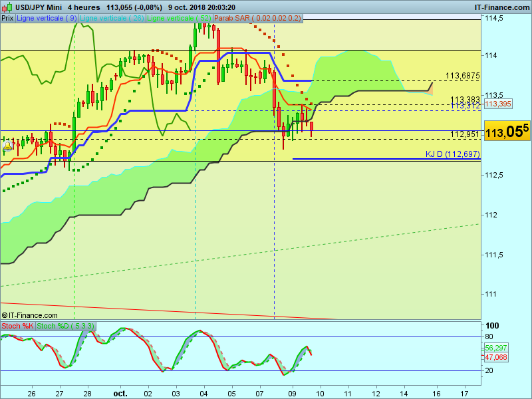Click the ©IT-Finance.com copyright text on chart
The image size is (532, 399).
coord(29,315)
